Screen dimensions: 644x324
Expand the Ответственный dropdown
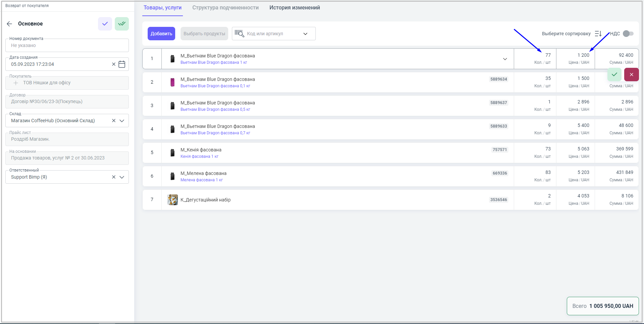122,177
